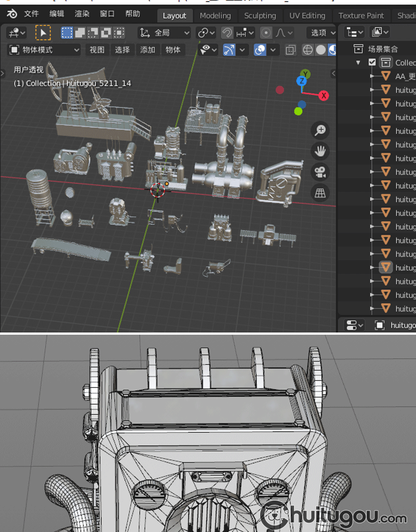Click the AA_ object mesh icon
The width and height of the screenshot is (416, 532).
pyautogui.click(x=386, y=76)
